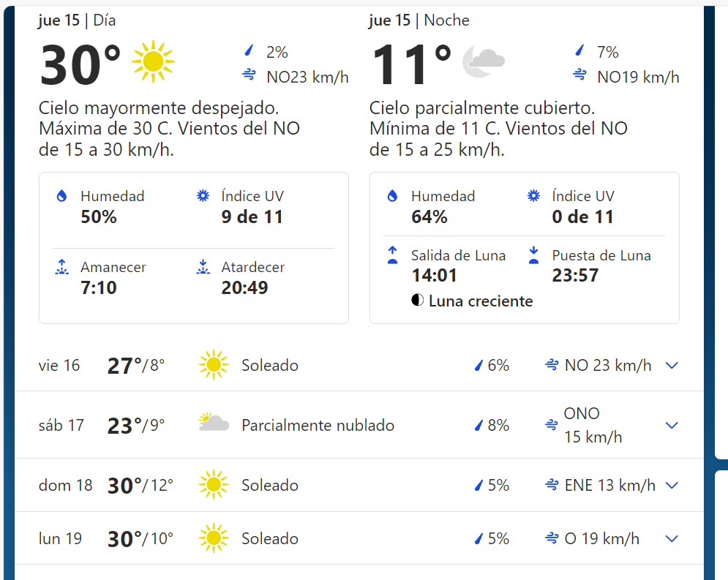Viewport: 728px width, 580px height.
Task: Expand the dom 18 forecast chevron
Action: pyautogui.click(x=672, y=486)
